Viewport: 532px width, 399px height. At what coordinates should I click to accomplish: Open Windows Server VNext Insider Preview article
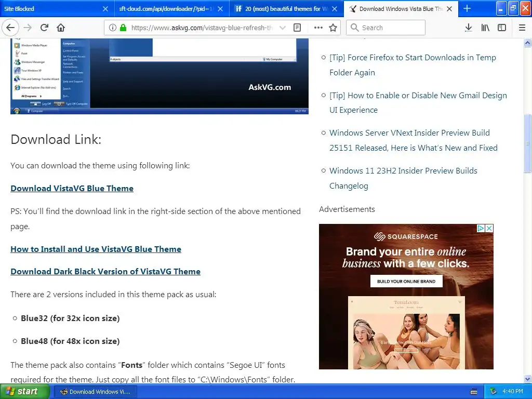tap(413, 140)
